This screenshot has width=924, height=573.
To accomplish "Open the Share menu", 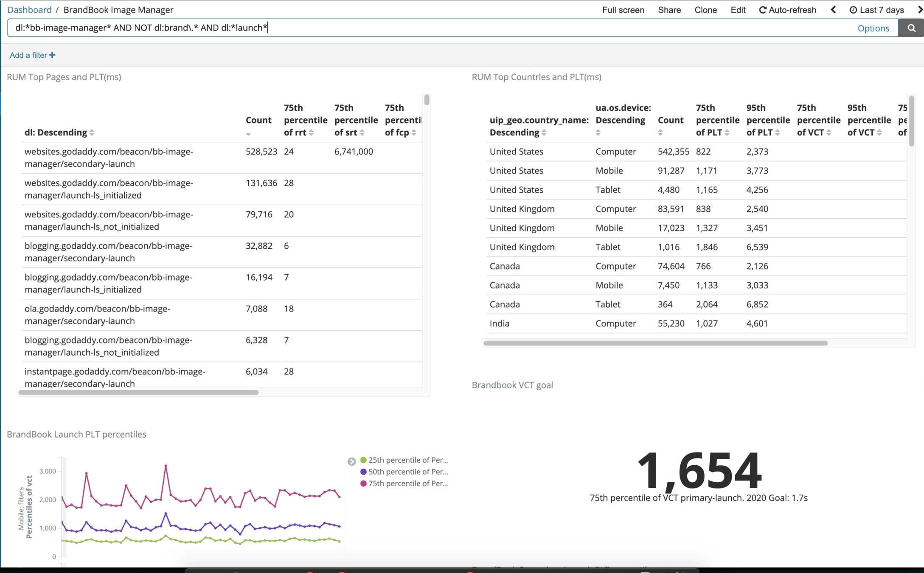I will pyautogui.click(x=669, y=10).
